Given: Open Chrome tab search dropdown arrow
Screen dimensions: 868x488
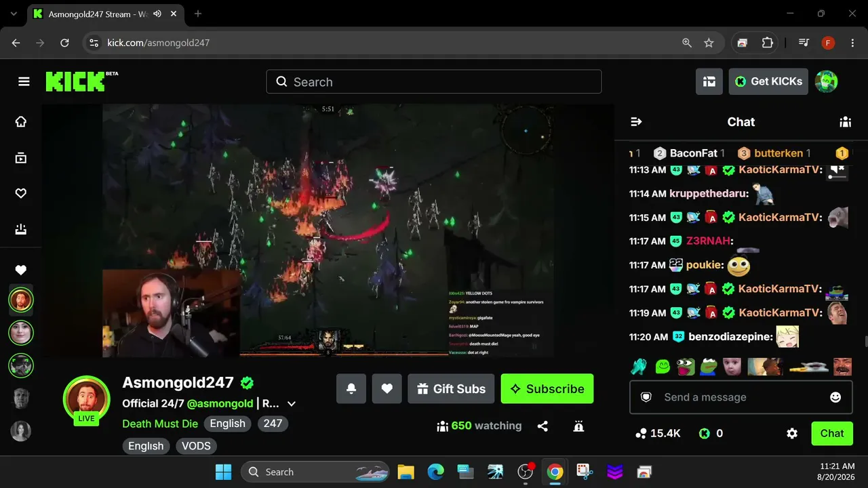Looking at the screenshot, I should click(14, 14).
